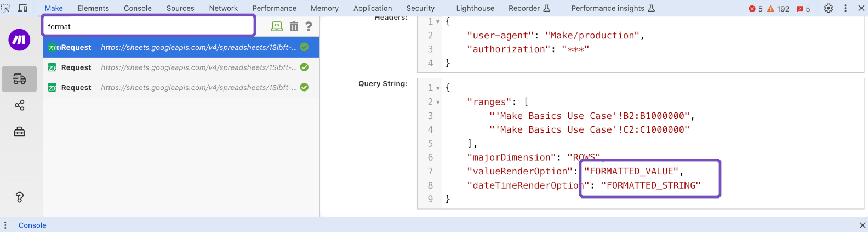Open the Tools toolbox icon in sidebar
868x232 pixels.
pyautogui.click(x=19, y=132)
